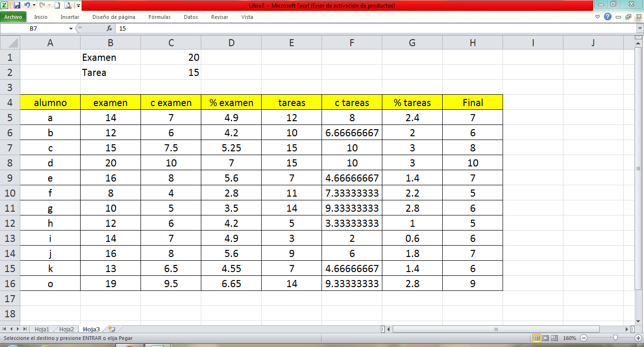Click previous sheet navigation arrow
The height and width of the screenshot is (347, 644).
tap(11, 329)
